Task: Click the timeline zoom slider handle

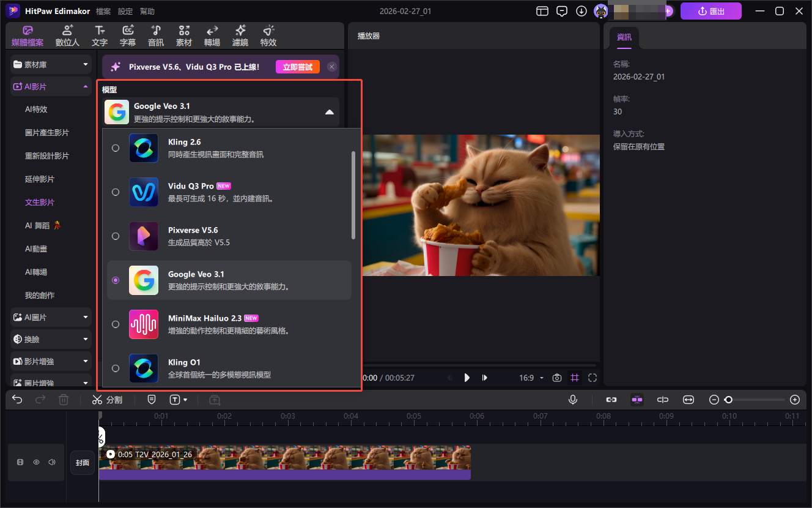Action: (x=728, y=400)
